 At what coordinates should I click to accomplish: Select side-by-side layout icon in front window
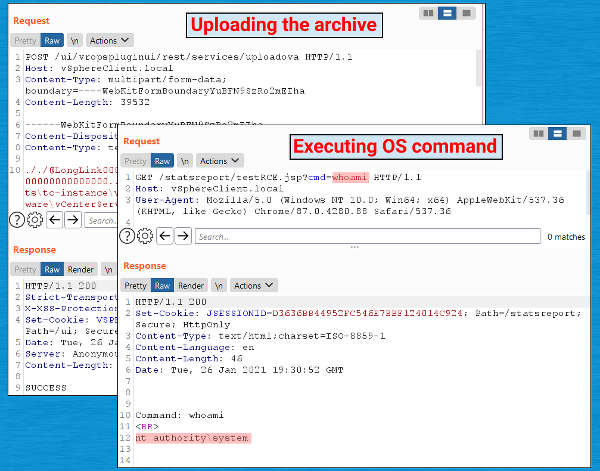pyautogui.click(x=538, y=134)
